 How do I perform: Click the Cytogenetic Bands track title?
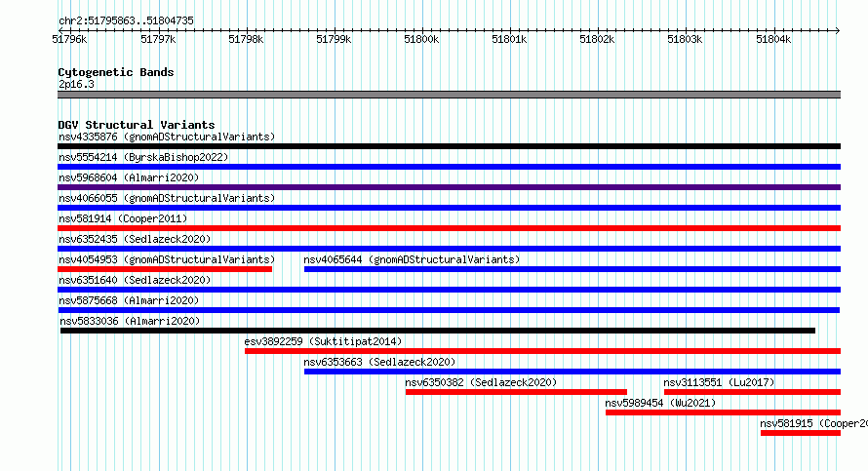(x=116, y=72)
